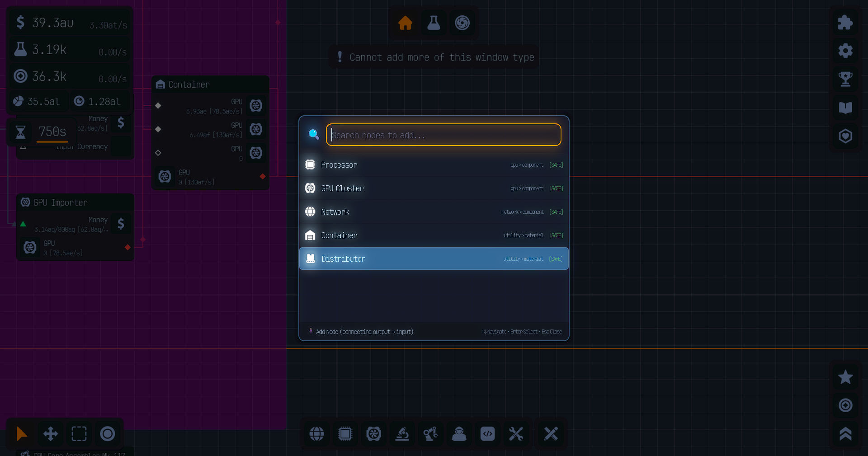The height and width of the screenshot is (456, 868).
Task: Select the move tool with four arrows
Action: (51, 434)
